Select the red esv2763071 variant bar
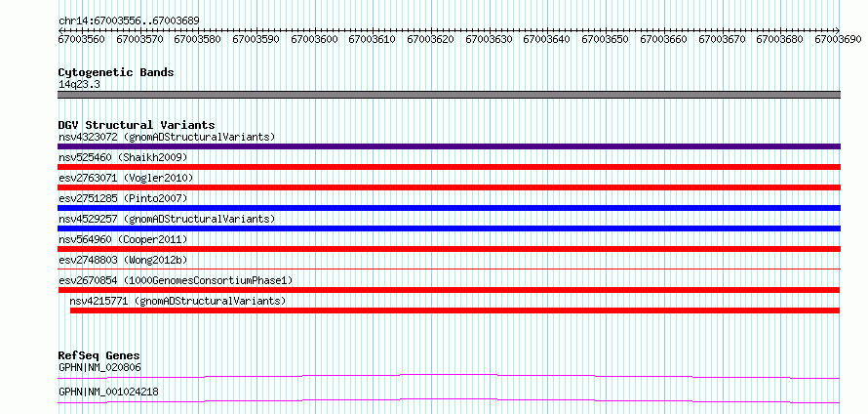The image size is (868, 414). pyautogui.click(x=449, y=187)
